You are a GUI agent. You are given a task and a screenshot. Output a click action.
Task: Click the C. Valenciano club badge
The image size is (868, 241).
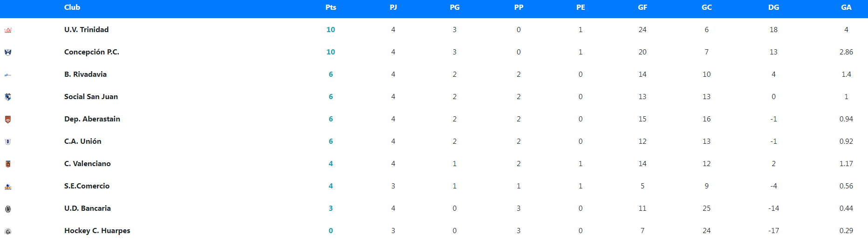pos(8,164)
